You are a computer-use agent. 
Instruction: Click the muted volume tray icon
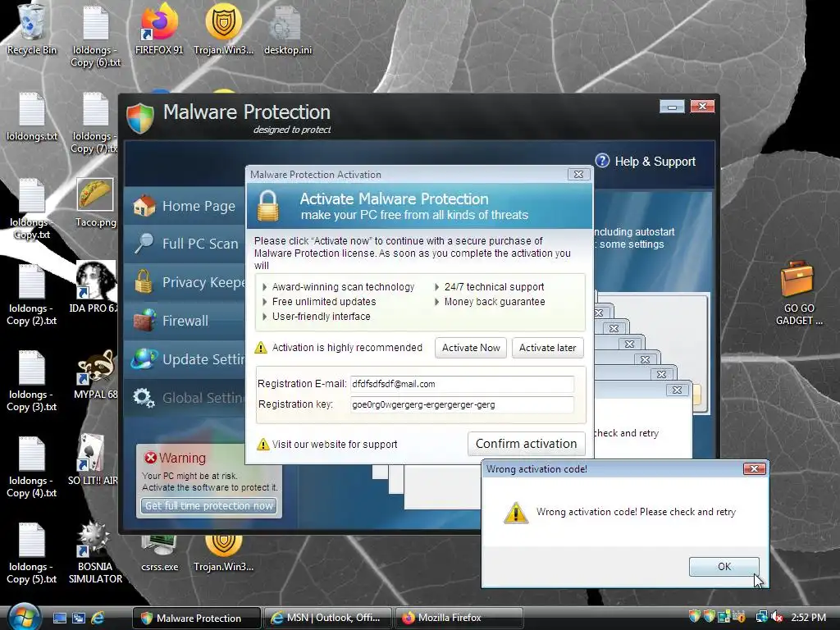[x=776, y=617]
